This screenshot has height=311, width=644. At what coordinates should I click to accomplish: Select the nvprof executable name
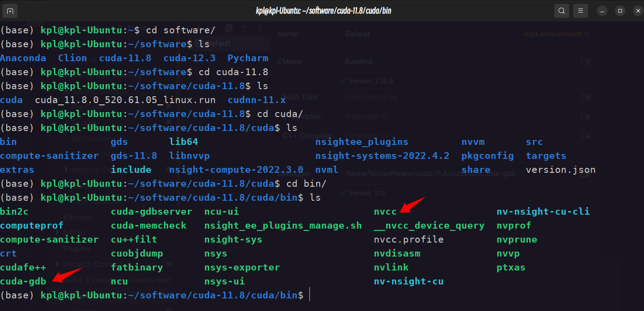[x=514, y=225]
